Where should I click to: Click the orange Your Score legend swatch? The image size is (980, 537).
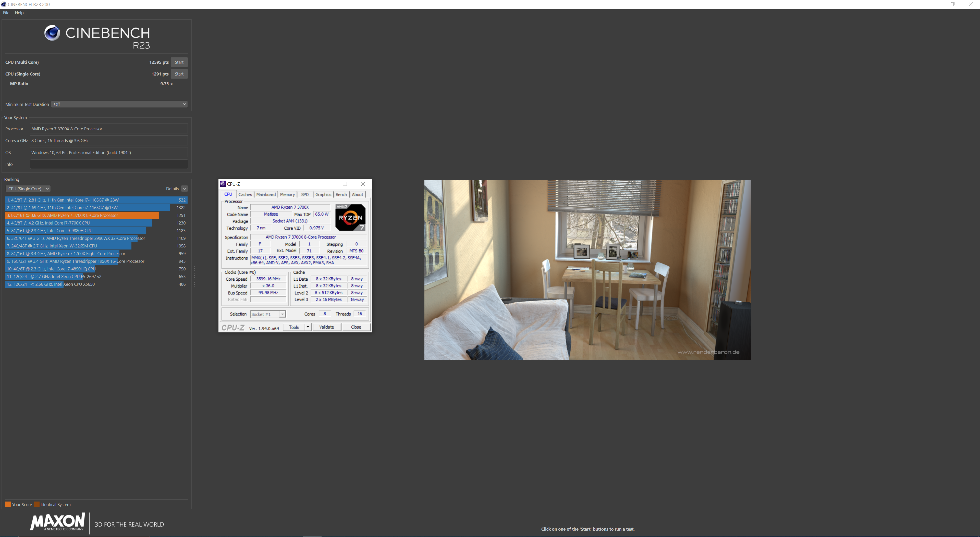pos(8,504)
